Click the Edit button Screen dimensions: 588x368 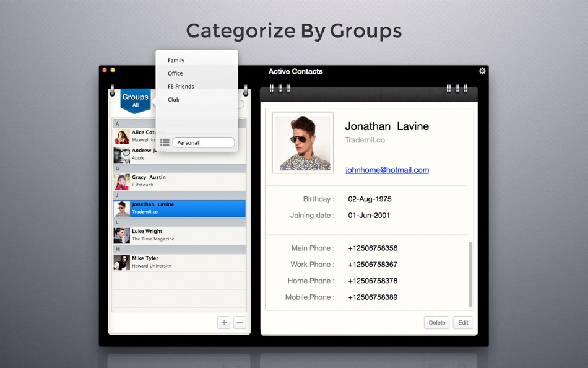(x=463, y=323)
